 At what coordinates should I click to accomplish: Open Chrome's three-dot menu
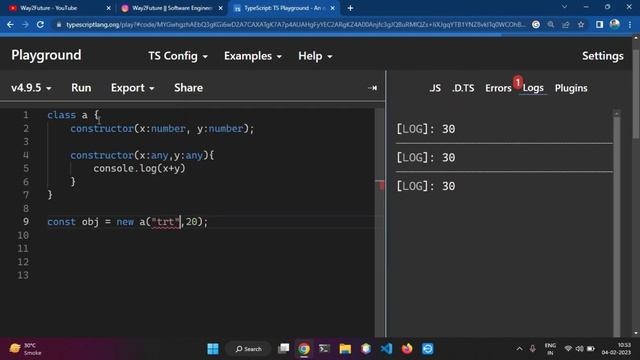tap(630, 24)
